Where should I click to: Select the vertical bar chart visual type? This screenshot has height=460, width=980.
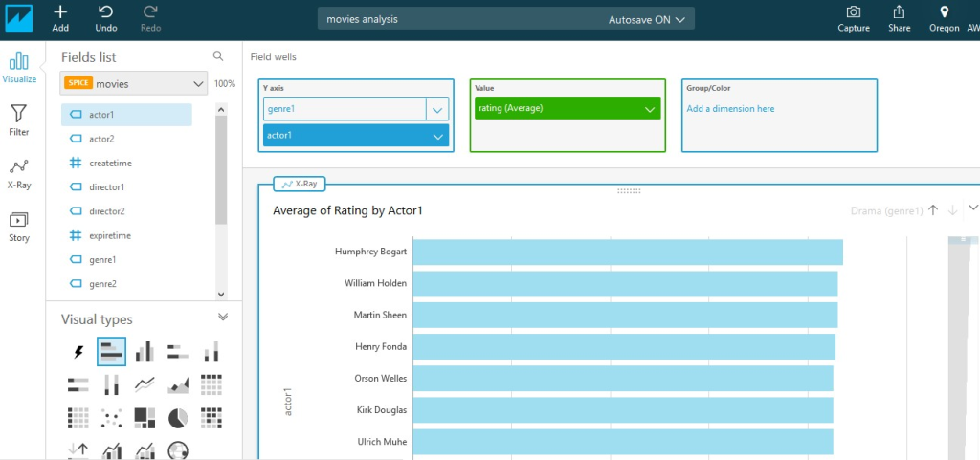[x=145, y=351]
